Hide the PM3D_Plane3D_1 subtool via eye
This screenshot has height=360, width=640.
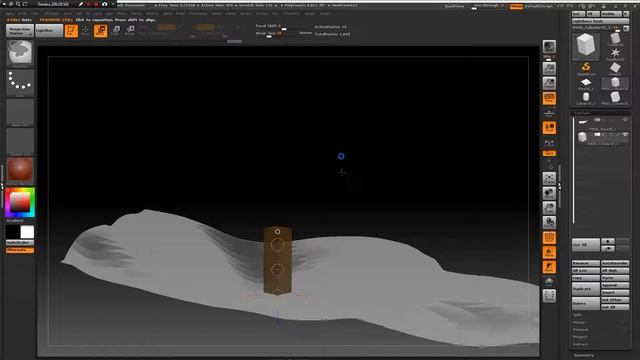(x=625, y=120)
